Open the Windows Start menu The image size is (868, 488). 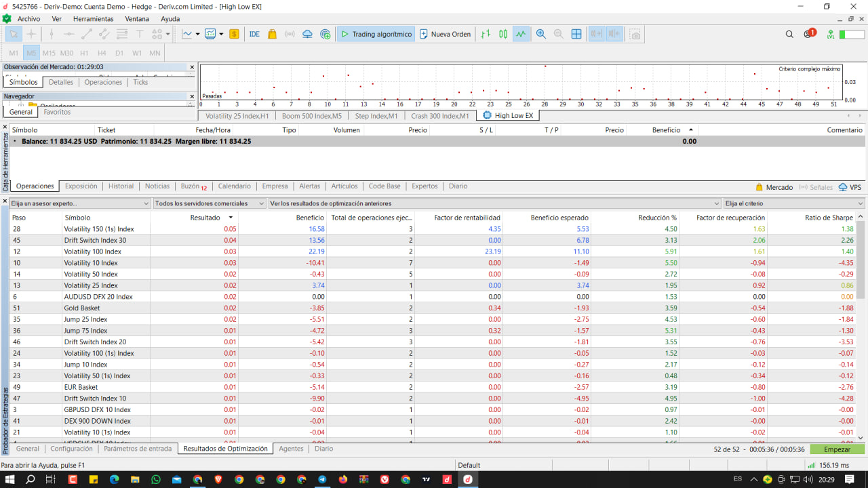pos(9,479)
